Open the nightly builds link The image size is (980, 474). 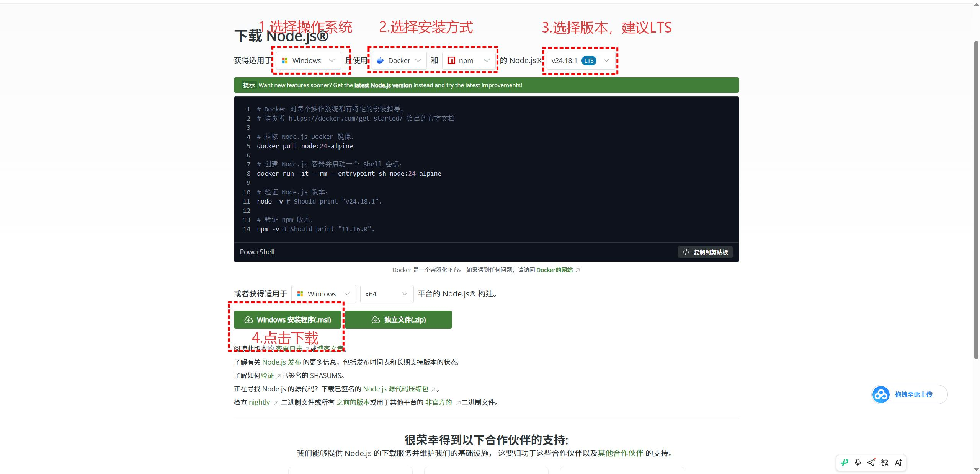click(x=259, y=402)
